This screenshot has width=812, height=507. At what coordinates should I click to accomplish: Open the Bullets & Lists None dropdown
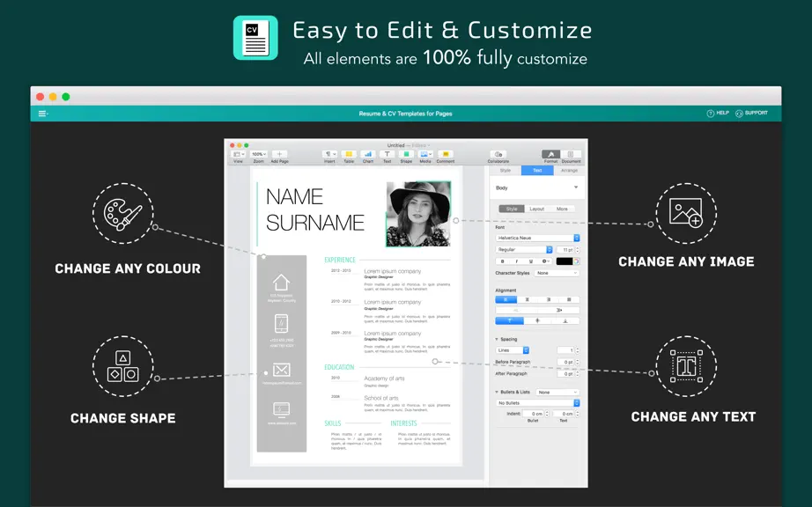(557, 393)
